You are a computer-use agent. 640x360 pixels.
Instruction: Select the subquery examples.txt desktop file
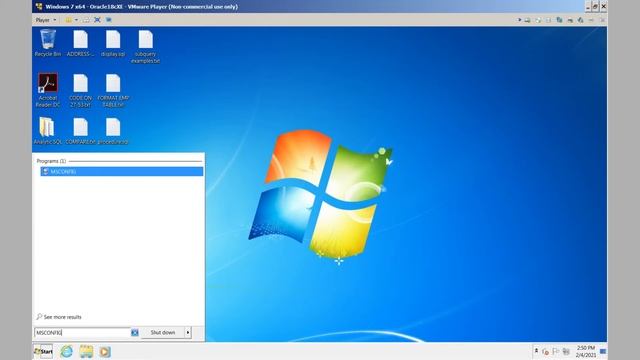[145, 47]
